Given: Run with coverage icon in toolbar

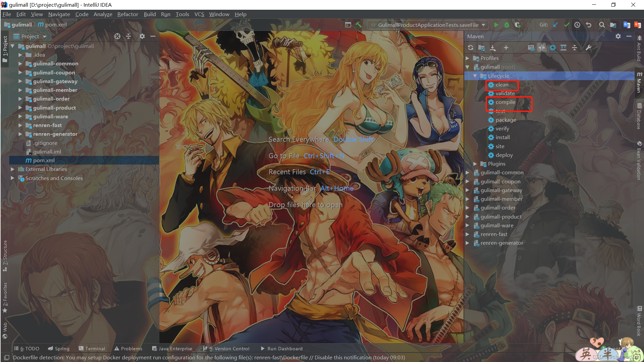Looking at the screenshot, I should (x=518, y=25).
